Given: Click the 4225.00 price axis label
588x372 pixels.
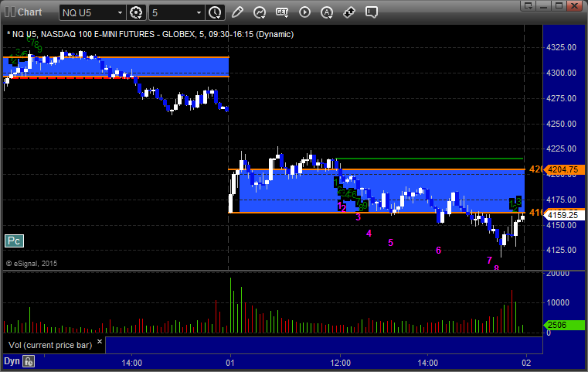Looking at the screenshot, I should 562,148.
